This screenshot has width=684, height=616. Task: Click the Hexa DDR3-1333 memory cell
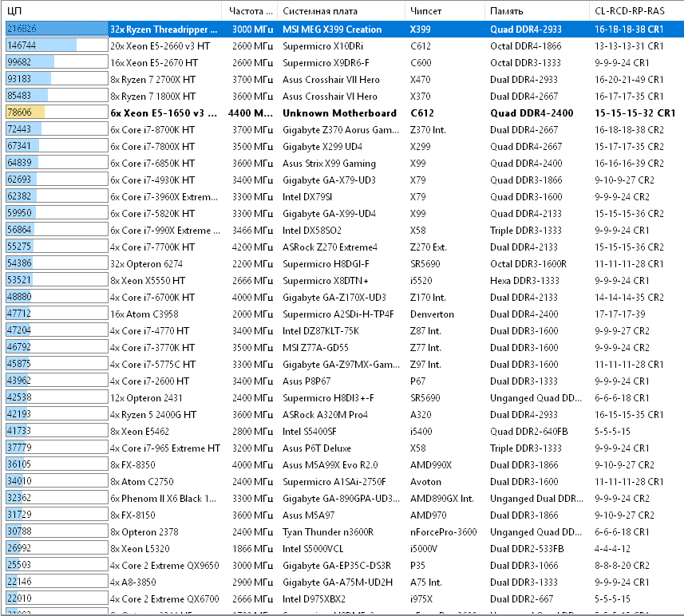point(524,281)
